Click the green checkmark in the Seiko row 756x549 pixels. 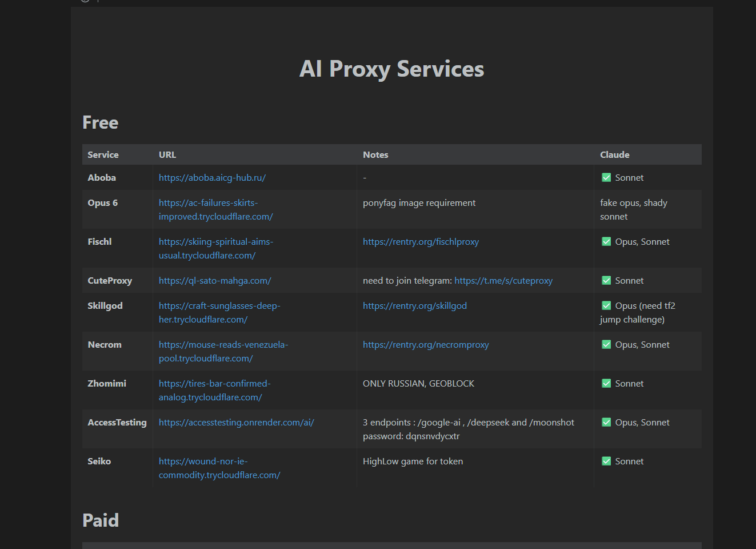click(606, 462)
